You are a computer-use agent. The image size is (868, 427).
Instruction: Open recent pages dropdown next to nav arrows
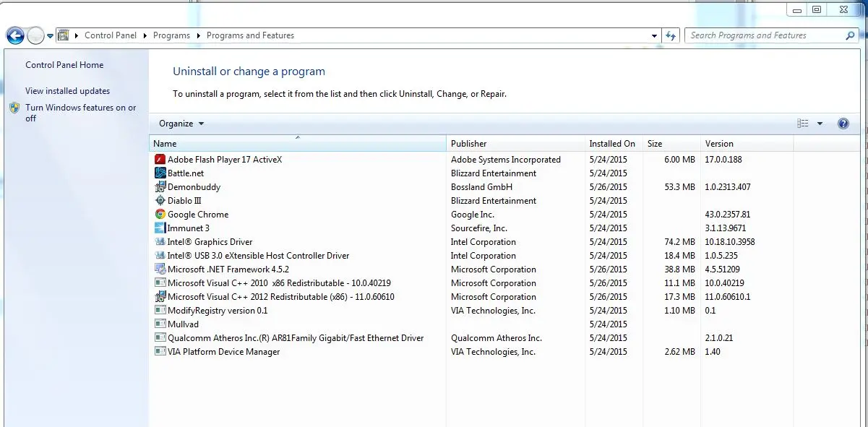(x=51, y=35)
